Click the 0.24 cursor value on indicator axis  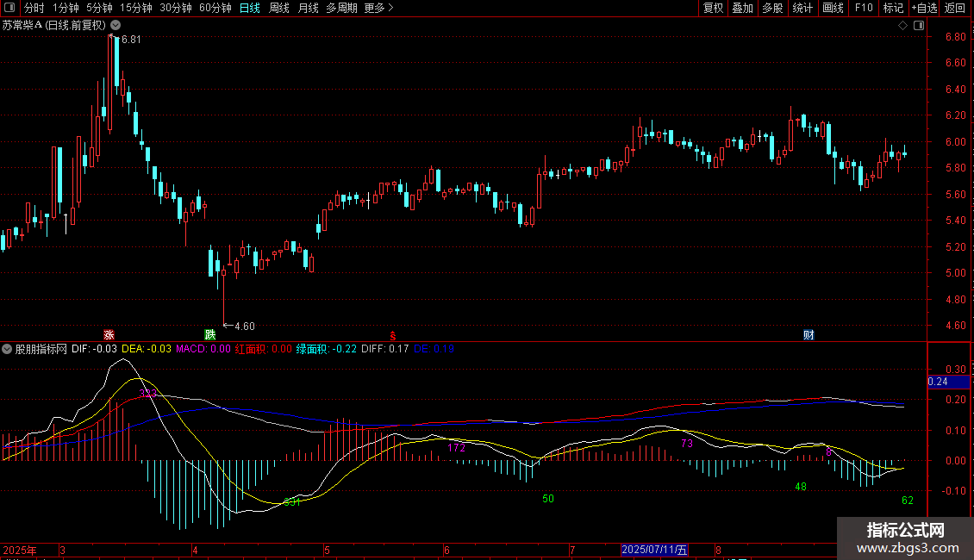(x=948, y=382)
